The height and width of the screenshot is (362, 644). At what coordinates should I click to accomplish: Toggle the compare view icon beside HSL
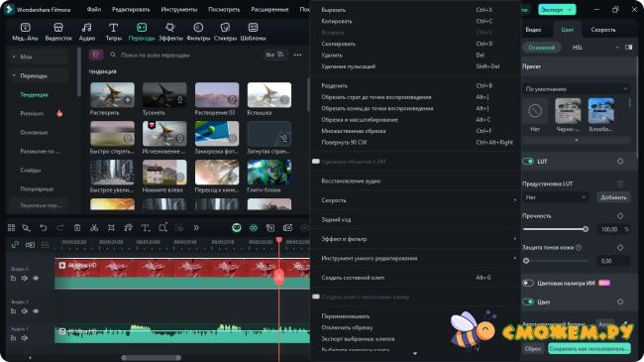point(629,48)
